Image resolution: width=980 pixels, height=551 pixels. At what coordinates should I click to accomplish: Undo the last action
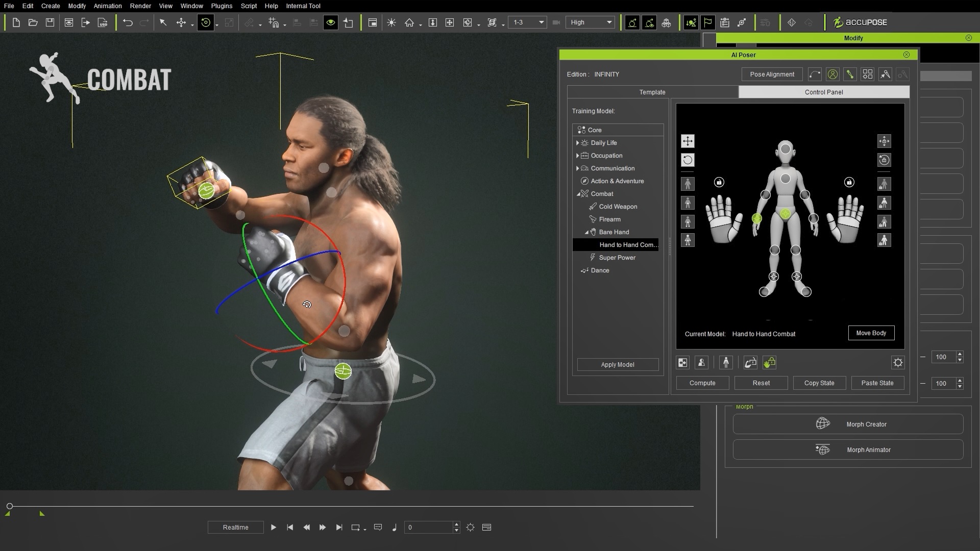(128, 22)
